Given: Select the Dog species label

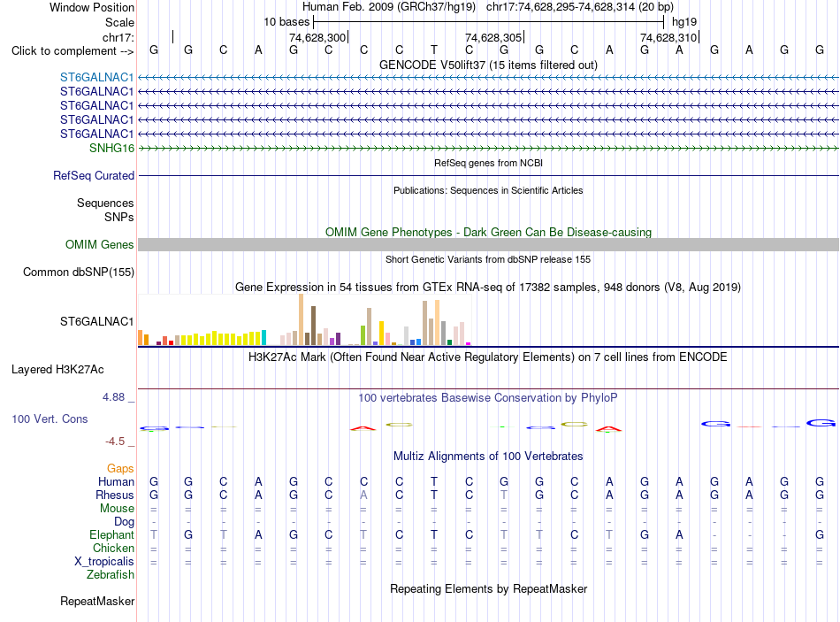Looking at the screenshot, I should [x=124, y=522].
